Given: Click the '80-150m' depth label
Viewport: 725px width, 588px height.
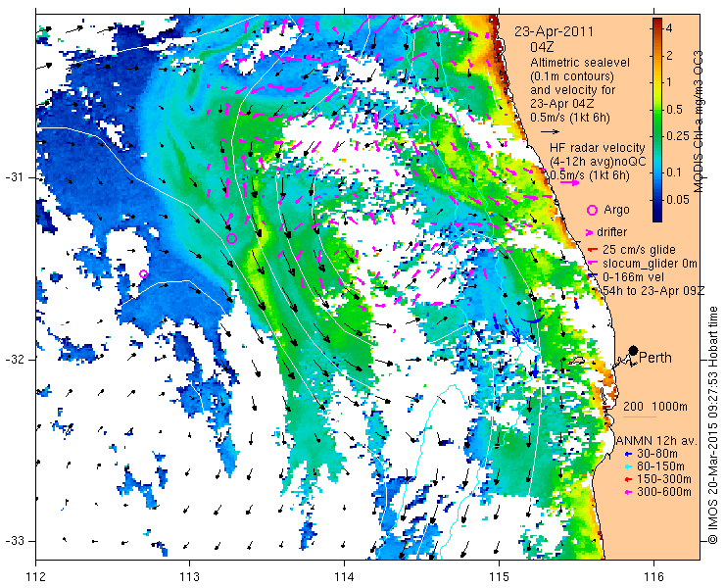Looking at the screenshot, I should (660, 466).
